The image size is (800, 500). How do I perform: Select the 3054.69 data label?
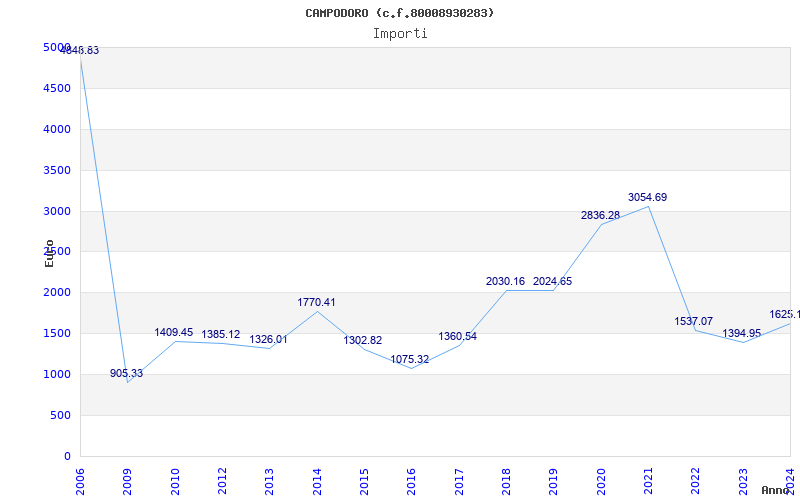[x=647, y=197]
